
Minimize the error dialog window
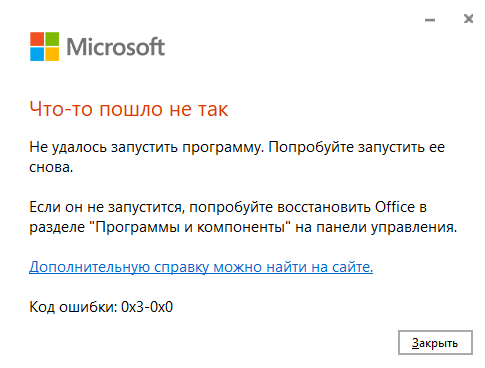coord(430,20)
